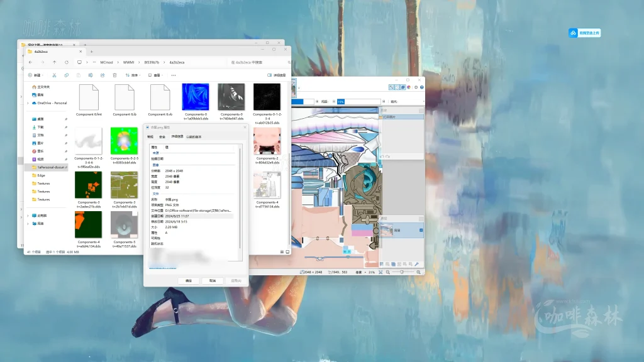Select 打开图片 entry in History panel
The image size is (644, 362).
[401, 117]
